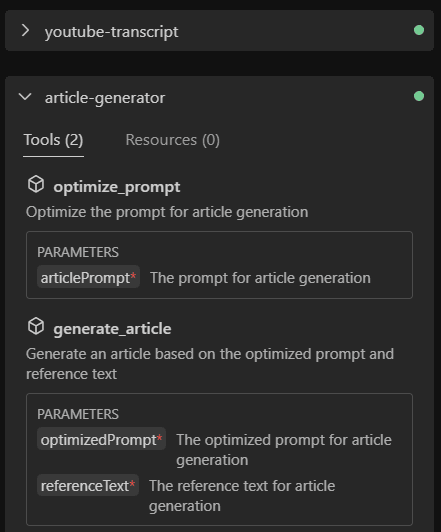Viewport: 441px width, 532px height.
Task: Click the optimizedPrompt parameter badge
Action: coord(101,439)
